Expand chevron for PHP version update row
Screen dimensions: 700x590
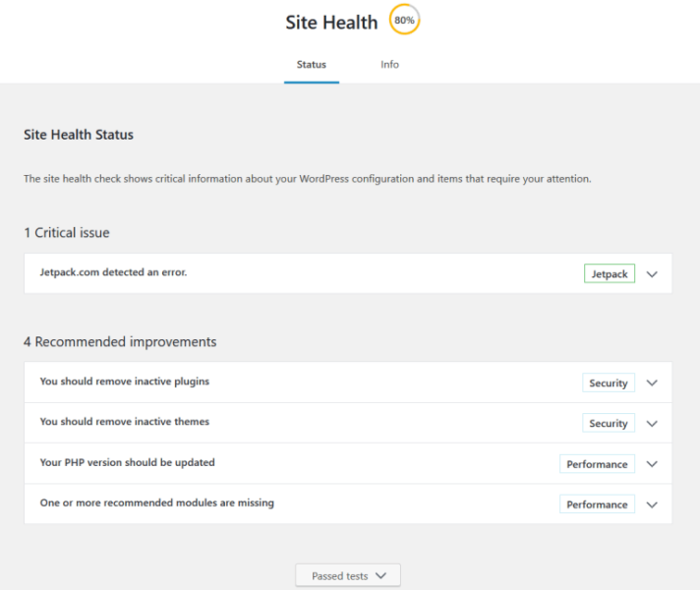coord(652,464)
